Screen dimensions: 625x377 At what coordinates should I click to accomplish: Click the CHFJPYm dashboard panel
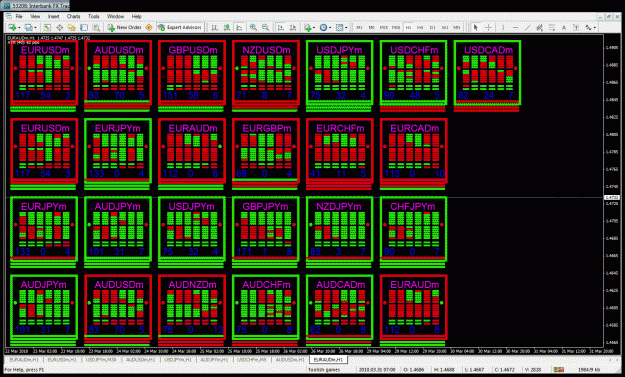point(414,229)
